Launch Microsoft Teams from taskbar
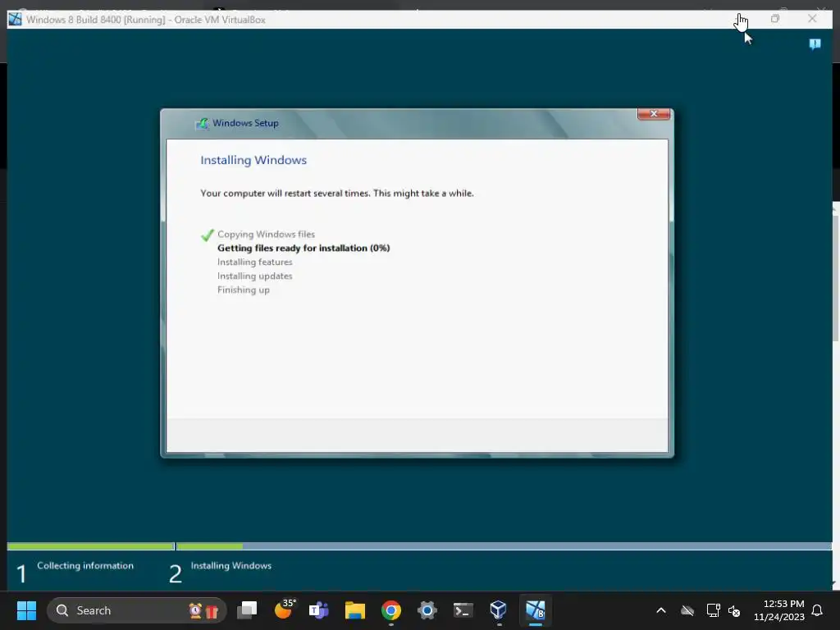This screenshot has height=630, width=840. (x=319, y=610)
